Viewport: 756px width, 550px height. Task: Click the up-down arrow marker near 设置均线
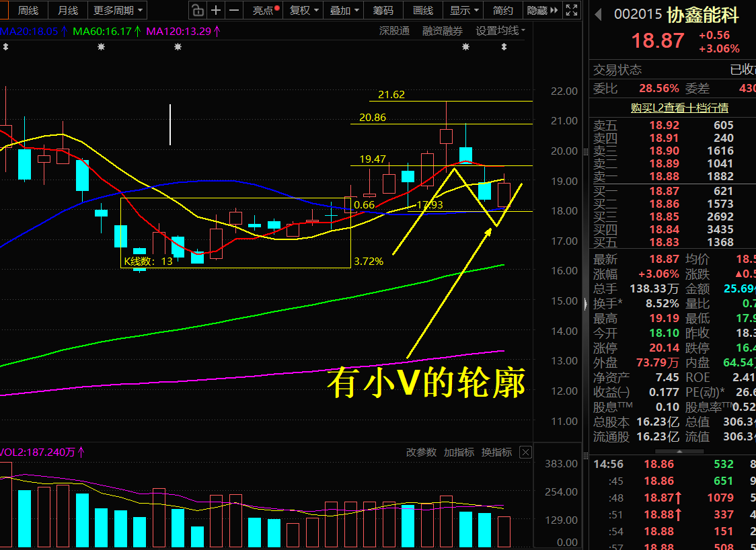pos(504,47)
